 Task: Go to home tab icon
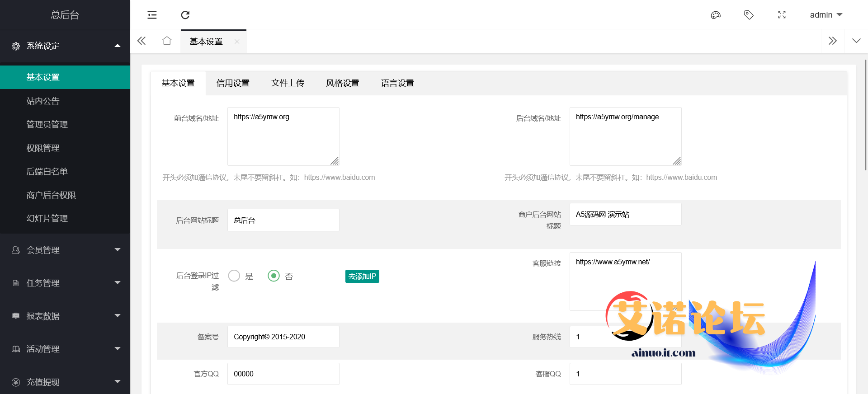click(x=167, y=41)
